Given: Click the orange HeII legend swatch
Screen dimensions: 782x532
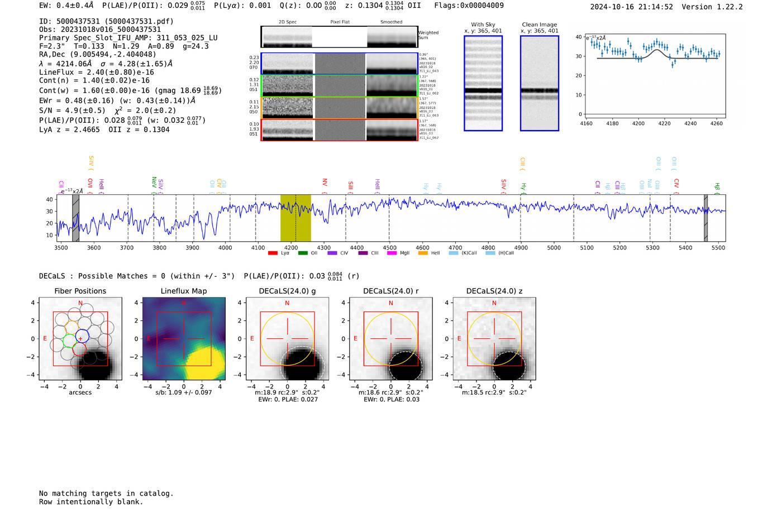Looking at the screenshot, I should pyautogui.click(x=423, y=253).
